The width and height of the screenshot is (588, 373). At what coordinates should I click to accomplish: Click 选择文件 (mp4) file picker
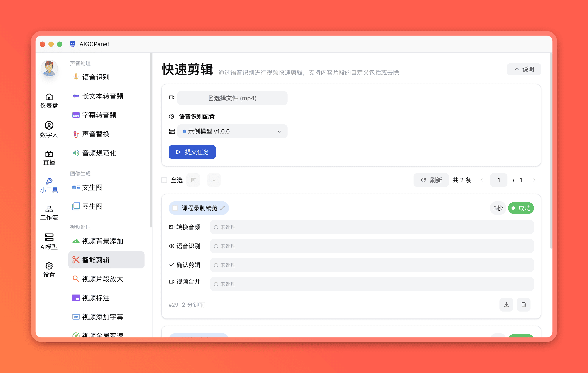[x=232, y=98]
